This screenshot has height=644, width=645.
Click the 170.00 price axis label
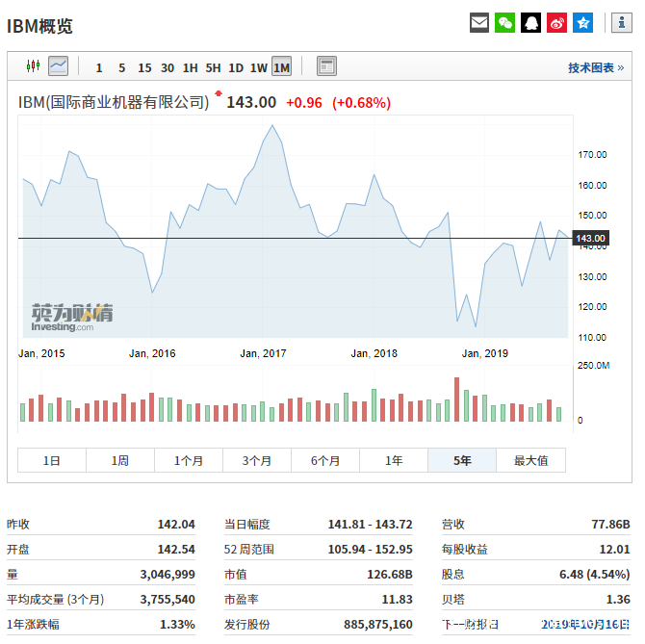(x=592, y=155)
